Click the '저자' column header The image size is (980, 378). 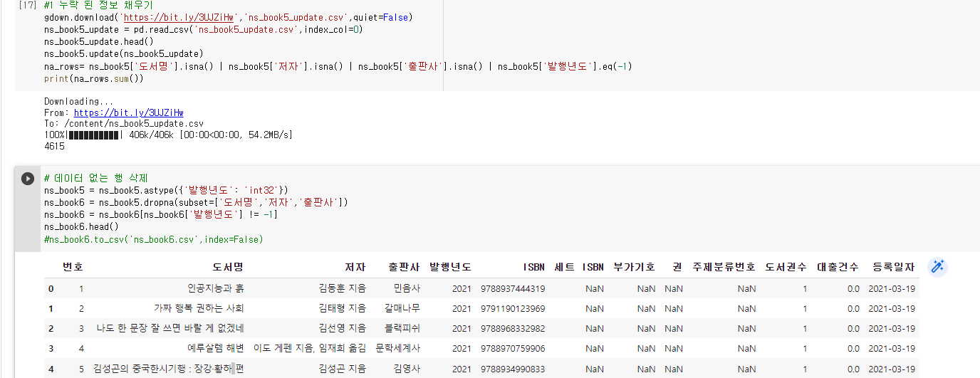click(355, 267)
